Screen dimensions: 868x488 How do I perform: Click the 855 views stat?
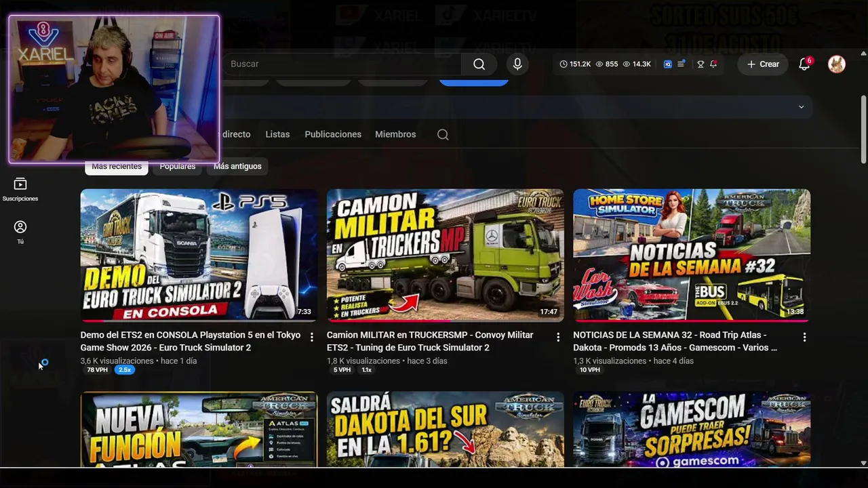coord(607,64)
